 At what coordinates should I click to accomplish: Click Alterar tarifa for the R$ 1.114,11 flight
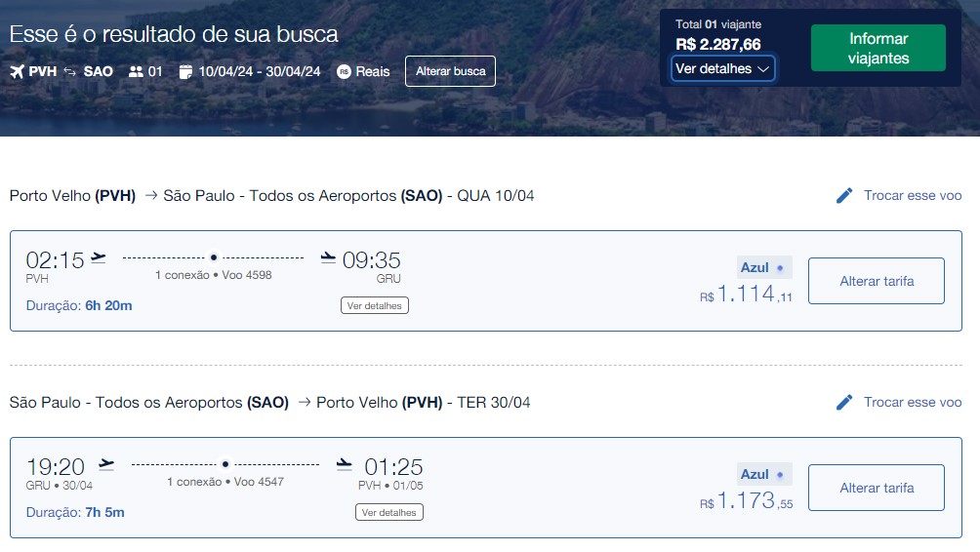tap(877, 281)
